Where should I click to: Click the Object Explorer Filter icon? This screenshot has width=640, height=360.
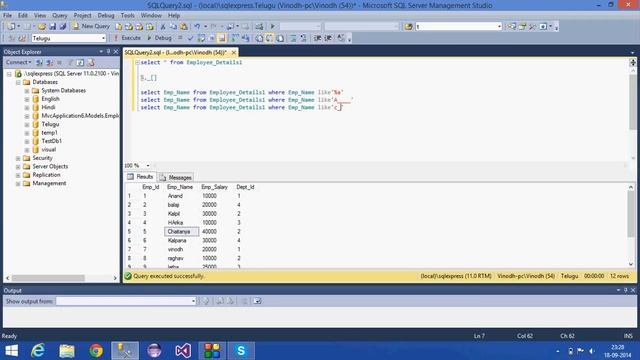(x=70, y=62)
